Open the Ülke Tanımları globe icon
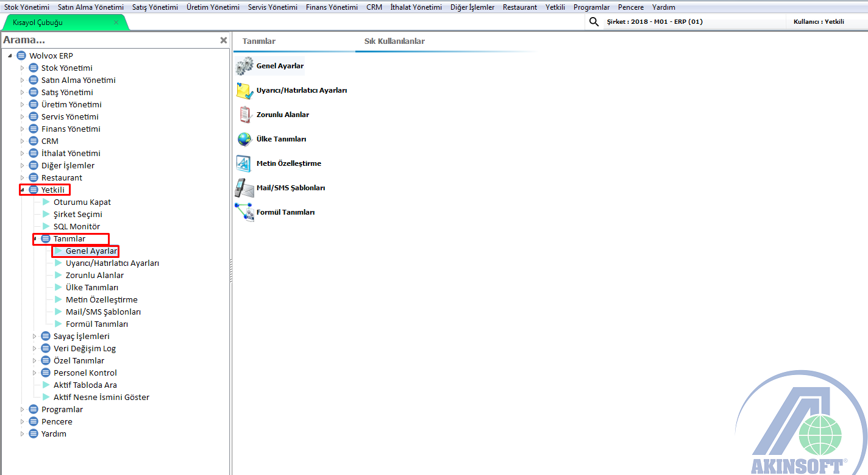 point(244,139)
